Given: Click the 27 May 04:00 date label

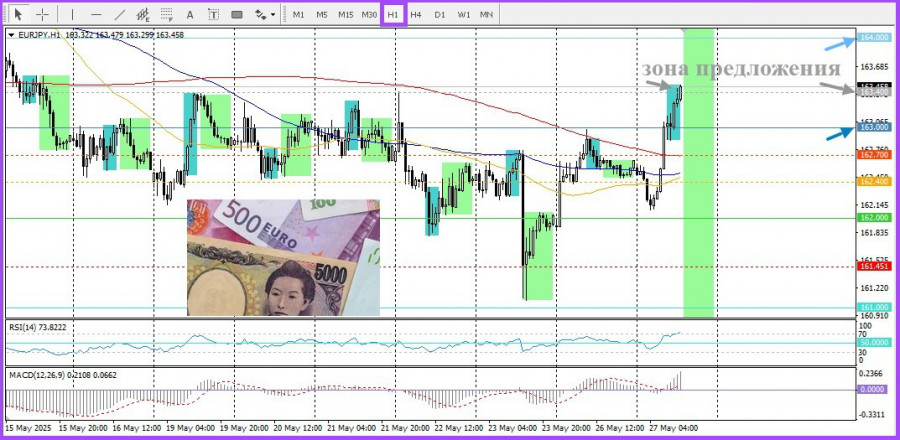Looking at the screenshot, I should pyautogui.click(x=673, y=428).
